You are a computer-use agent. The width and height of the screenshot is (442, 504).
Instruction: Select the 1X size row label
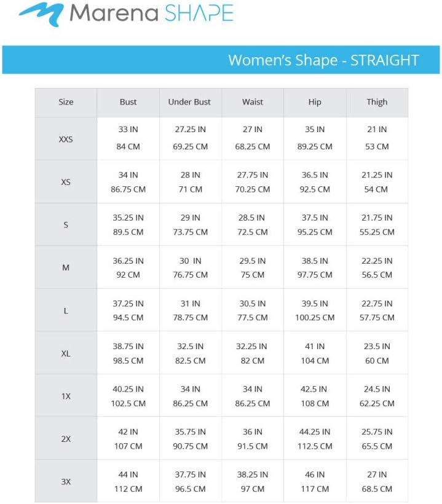[66, 396]
